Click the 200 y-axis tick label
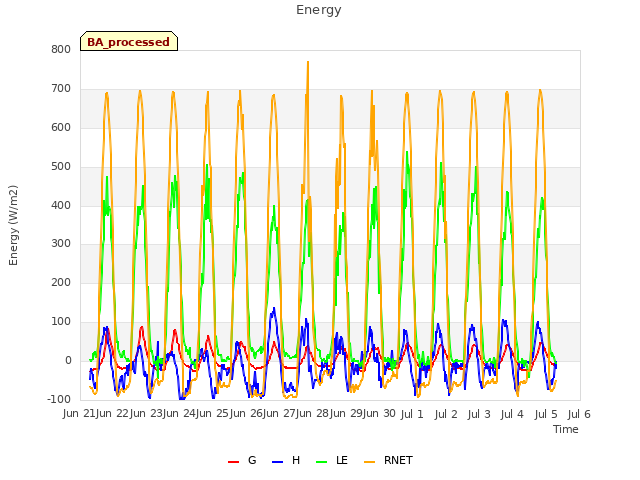The width and height of the screenshot is (640, 480). coord(61,282)
